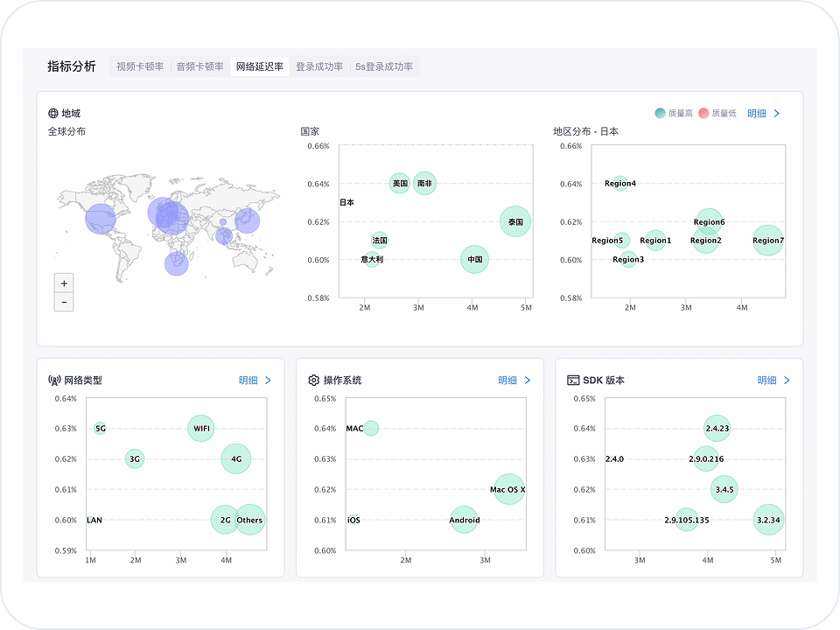Select the 意大利 bubble in country chart
The height and width of the screenshot is (630, 840).
tap(372, 259)
